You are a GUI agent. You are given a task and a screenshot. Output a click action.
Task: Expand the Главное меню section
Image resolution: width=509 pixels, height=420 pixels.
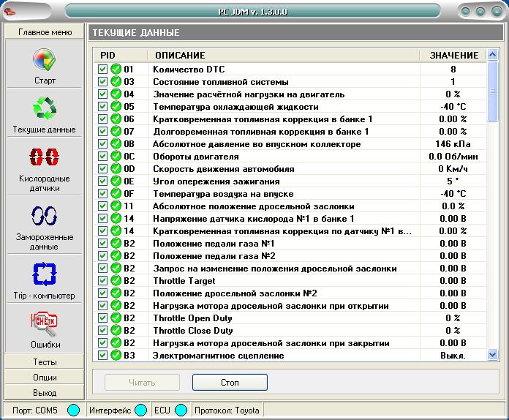tap(45, 32)
